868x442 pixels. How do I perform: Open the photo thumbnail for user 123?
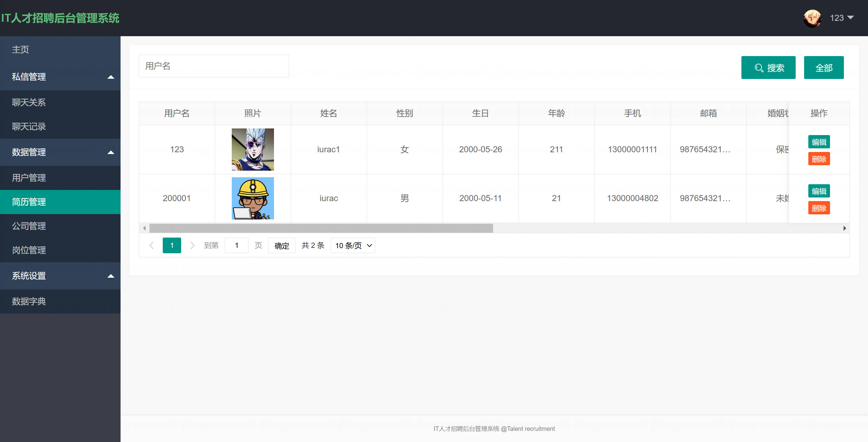point(253,149)
